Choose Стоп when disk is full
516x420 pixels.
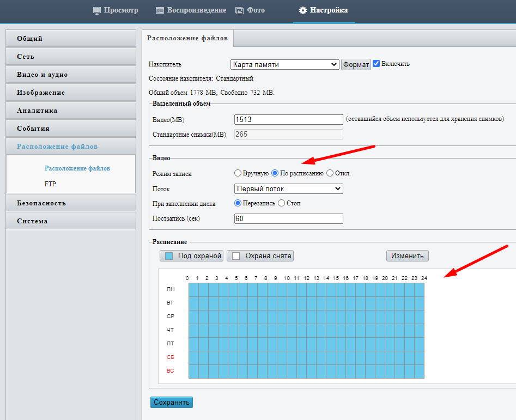(281, 203)
